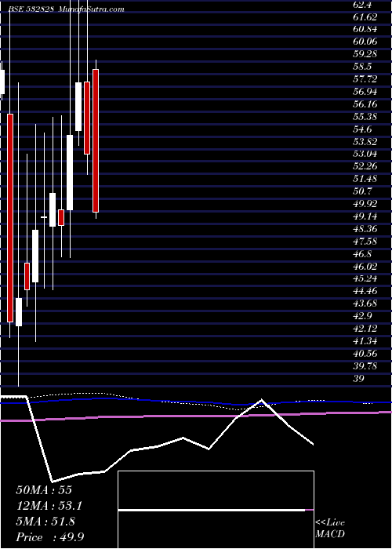
Task: Click the 56.94 price label
Action: point(365,92)
